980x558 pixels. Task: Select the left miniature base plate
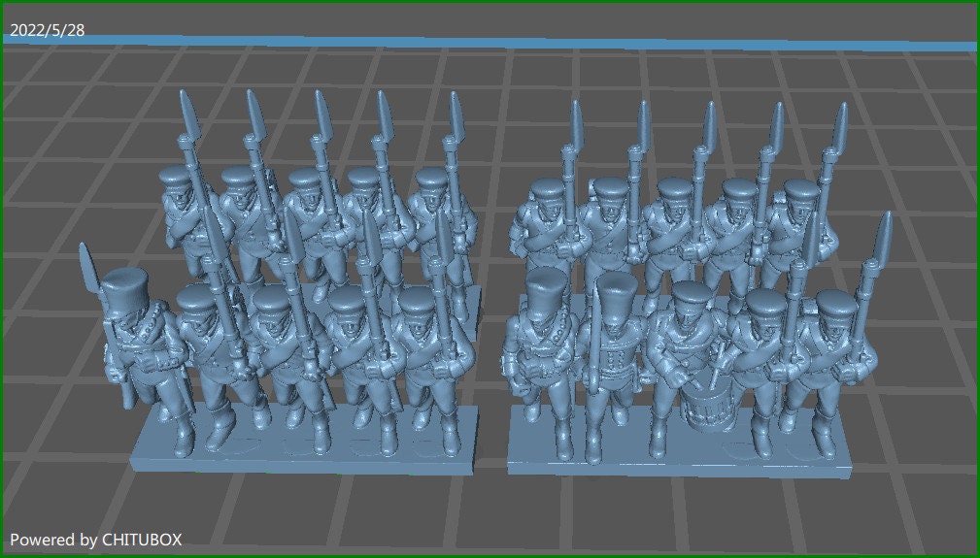[x=304, y=441]
